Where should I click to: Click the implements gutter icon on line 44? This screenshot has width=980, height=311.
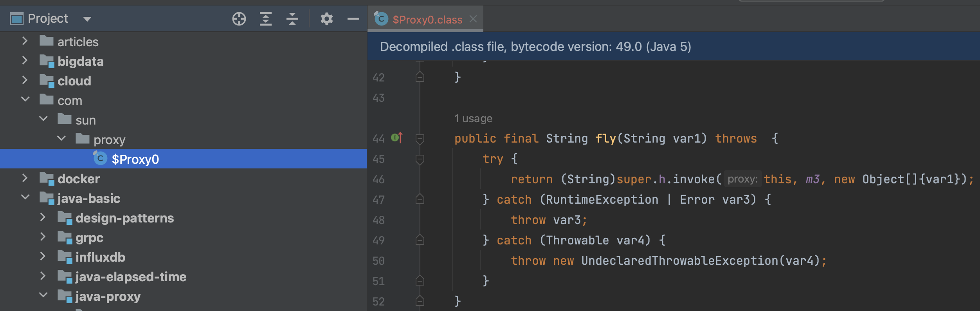click(x=396, y=138)
